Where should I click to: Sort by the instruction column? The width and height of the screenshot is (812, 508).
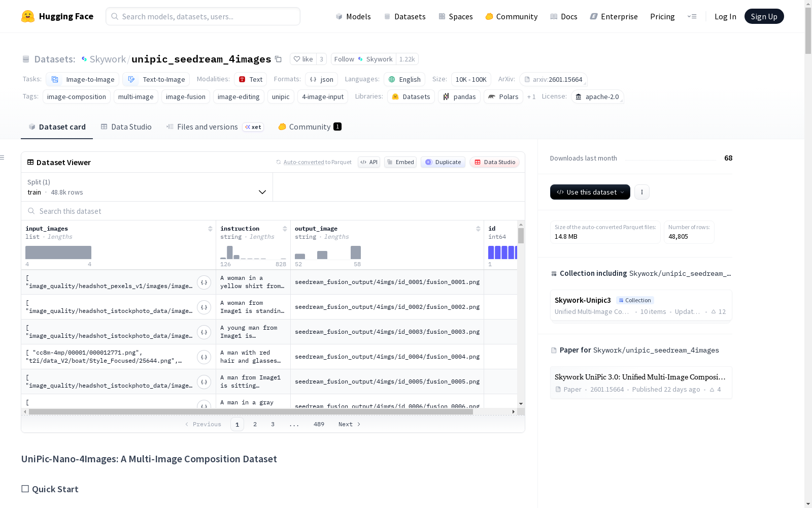point(285,229)
